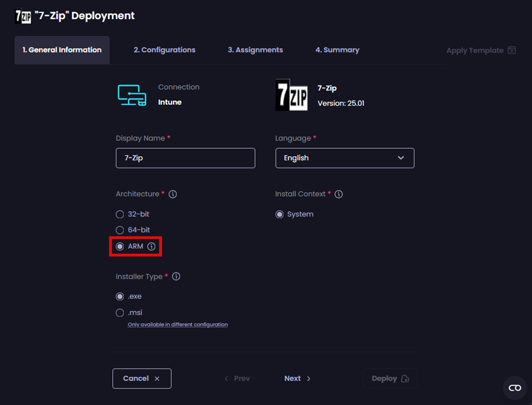532x405 pixels.
Task: Click the Apply Template icon
Action: pyautogui.click(x=512, y=50)
